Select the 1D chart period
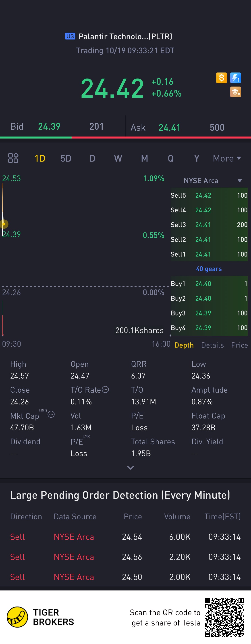The image size is (251, 644). (40, 159)
